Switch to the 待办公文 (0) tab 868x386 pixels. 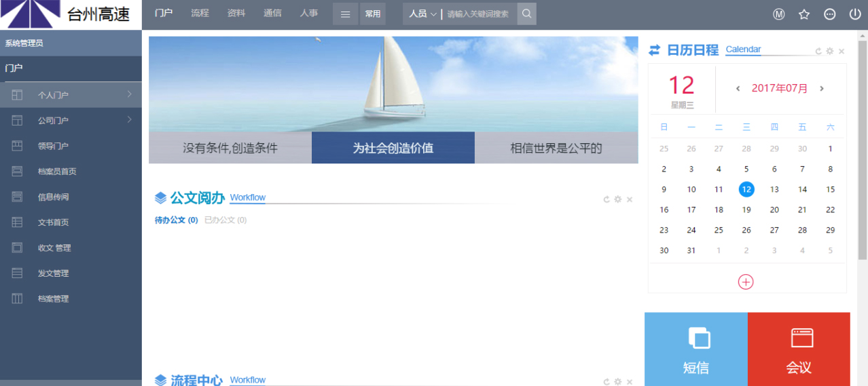177,220
